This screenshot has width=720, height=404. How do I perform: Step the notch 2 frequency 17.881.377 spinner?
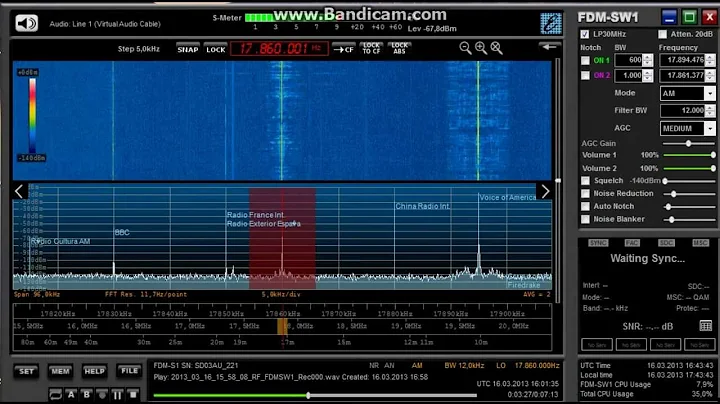click(x=710, y=75)
